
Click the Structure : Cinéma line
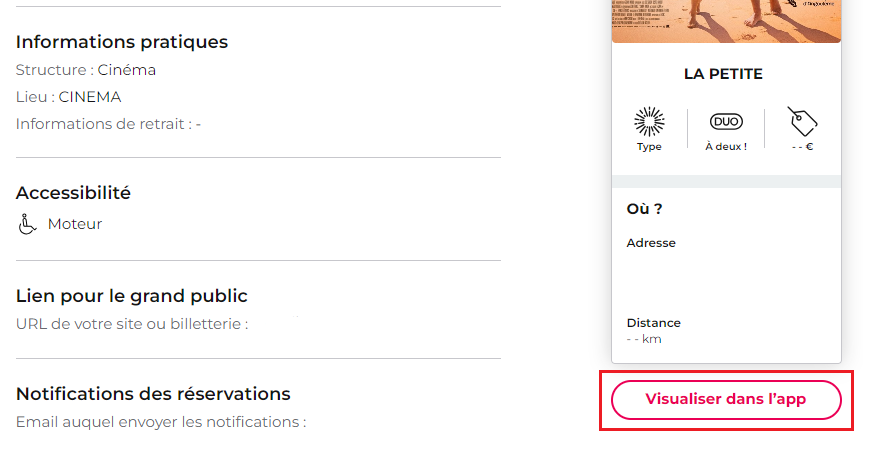click(x=86, y=70)
